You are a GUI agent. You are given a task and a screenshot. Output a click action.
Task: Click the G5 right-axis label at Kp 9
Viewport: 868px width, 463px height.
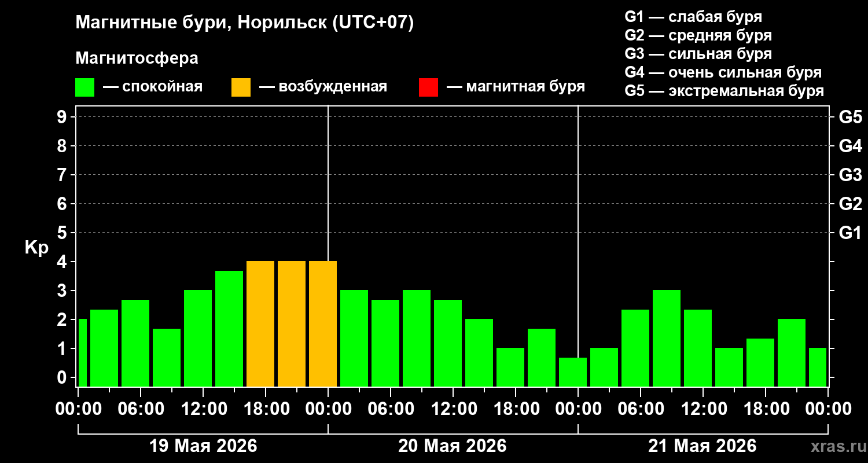pyautogui.click(x=850, y=117)
